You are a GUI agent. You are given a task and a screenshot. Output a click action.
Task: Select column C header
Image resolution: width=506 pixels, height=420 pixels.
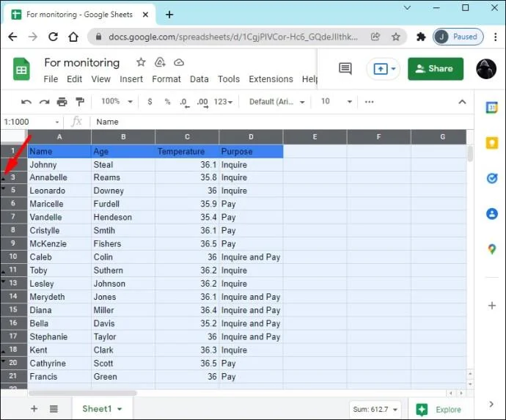(x=187, y=137)
